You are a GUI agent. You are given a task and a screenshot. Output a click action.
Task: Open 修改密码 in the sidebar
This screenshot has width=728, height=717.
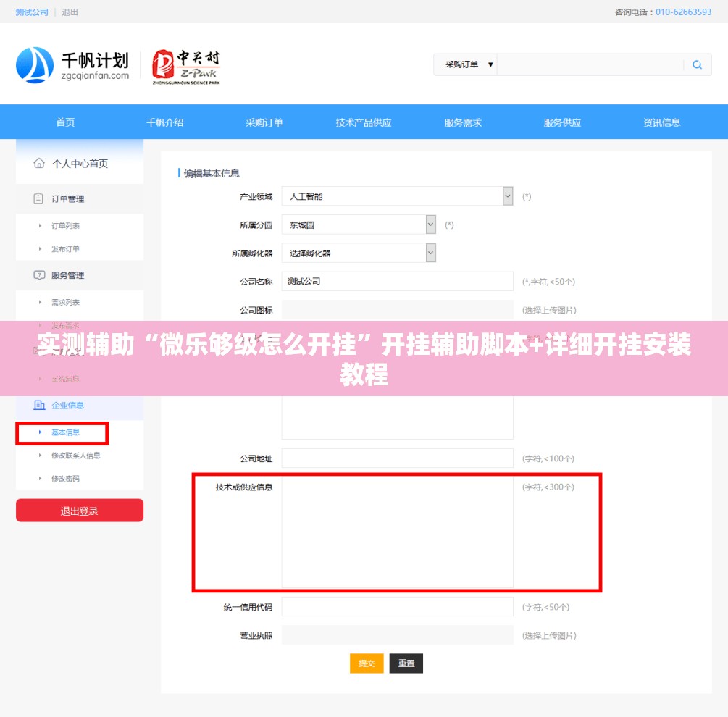(x=65, y=479)
